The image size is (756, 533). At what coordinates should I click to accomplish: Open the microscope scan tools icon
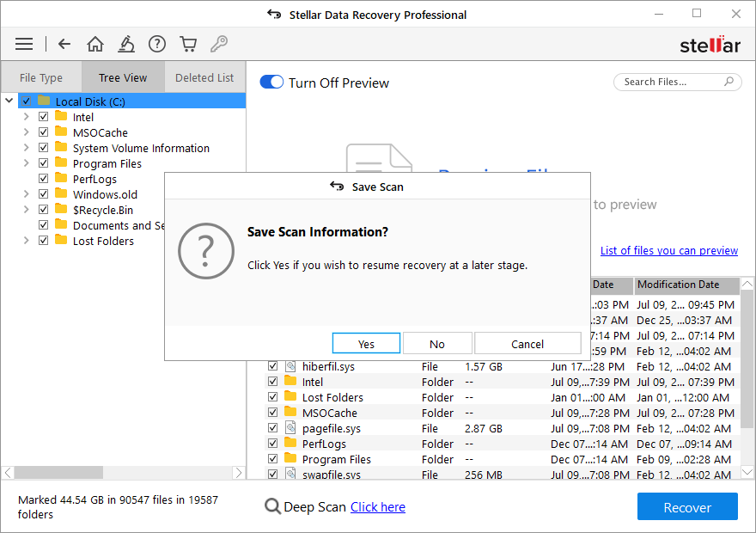click(126, 44)
